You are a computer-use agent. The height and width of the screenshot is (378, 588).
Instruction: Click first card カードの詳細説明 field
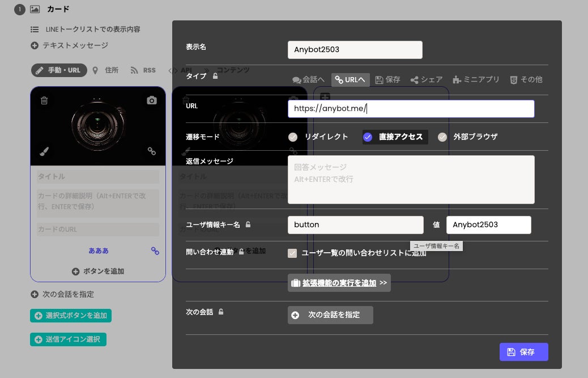click(98, 203)
